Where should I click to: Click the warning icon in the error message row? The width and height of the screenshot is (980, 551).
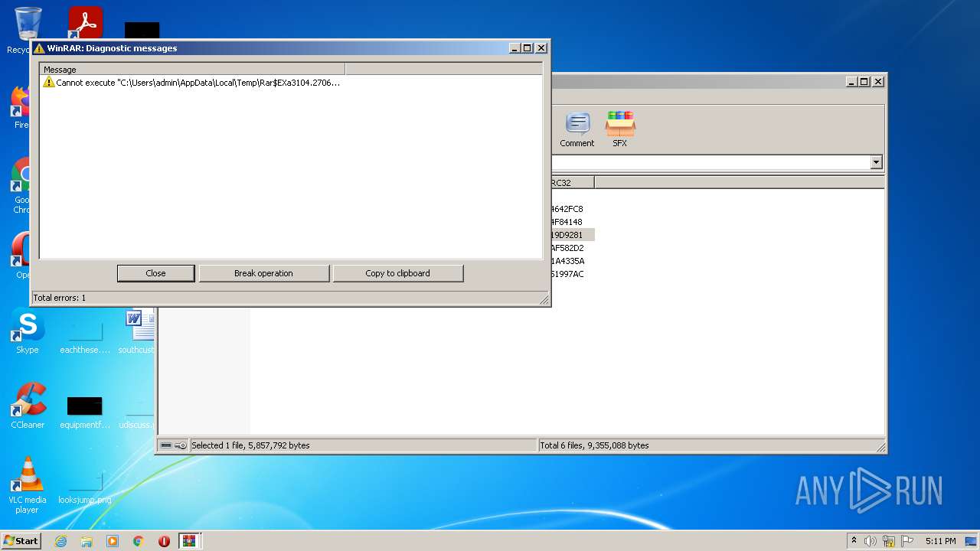tap(49, 82)
